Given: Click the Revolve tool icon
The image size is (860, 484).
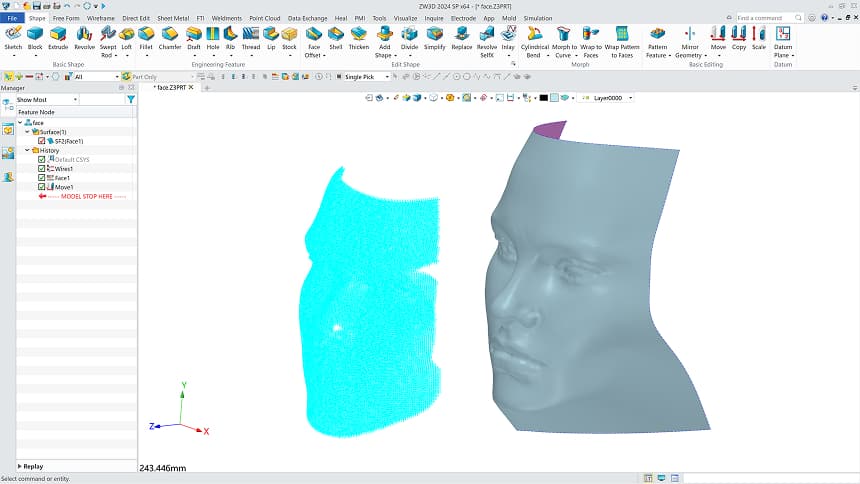Looking at the screenshot, I should point(85,38).
